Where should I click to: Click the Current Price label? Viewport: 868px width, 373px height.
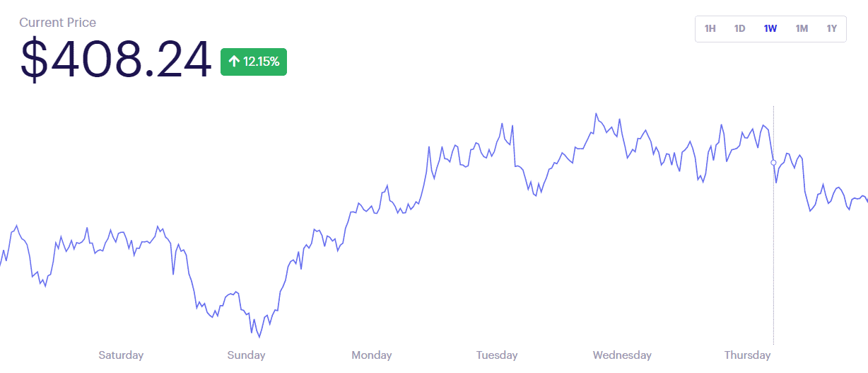coord(58,23)
